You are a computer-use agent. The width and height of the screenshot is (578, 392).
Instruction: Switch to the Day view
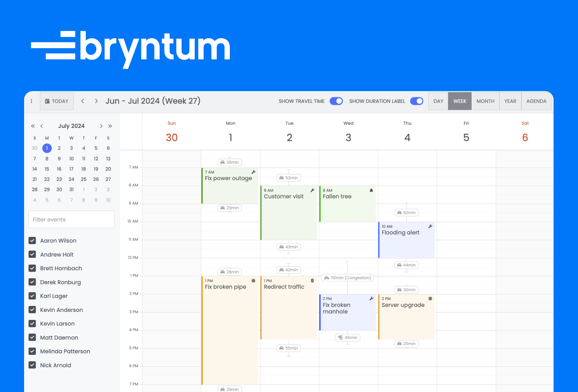[438, 101]
